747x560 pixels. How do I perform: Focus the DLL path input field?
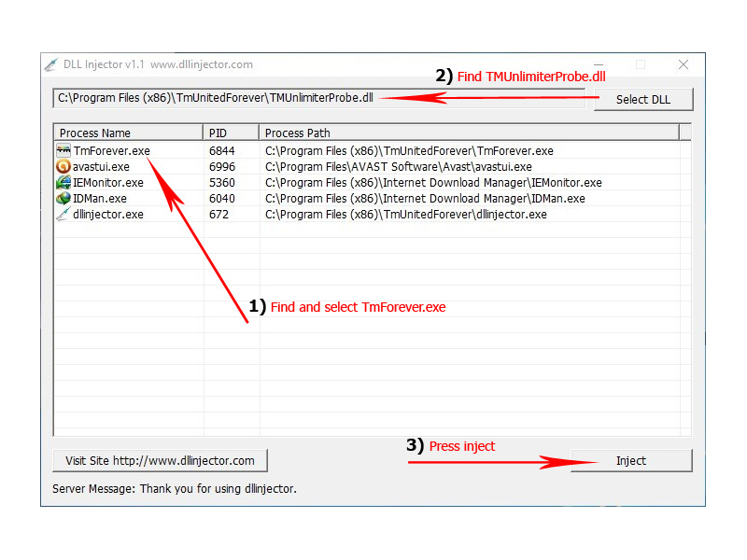click(x=318, y=98)
